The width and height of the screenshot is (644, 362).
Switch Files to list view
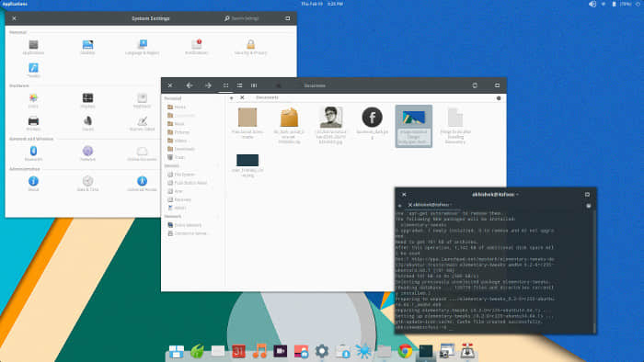[x=239, y=85]
